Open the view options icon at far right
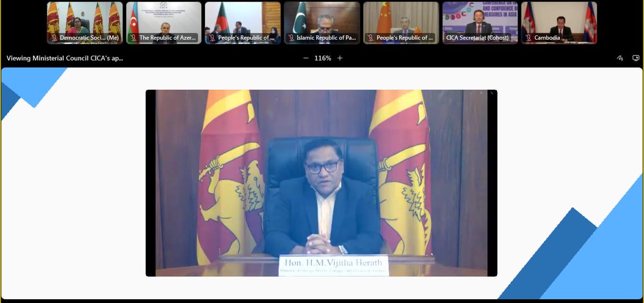Image resolution: width=644 pixels, height=303 pixels. (636, 58)
